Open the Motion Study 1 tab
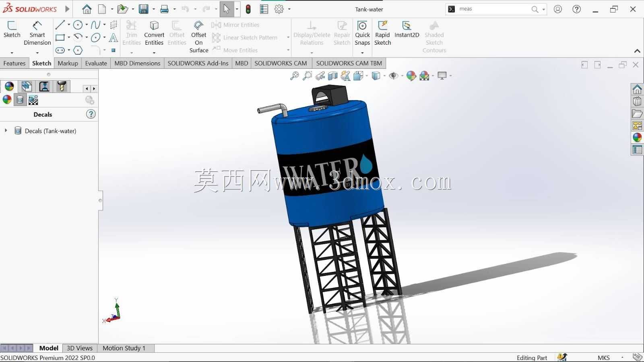The image size is (644, 362). pos(124,348)
